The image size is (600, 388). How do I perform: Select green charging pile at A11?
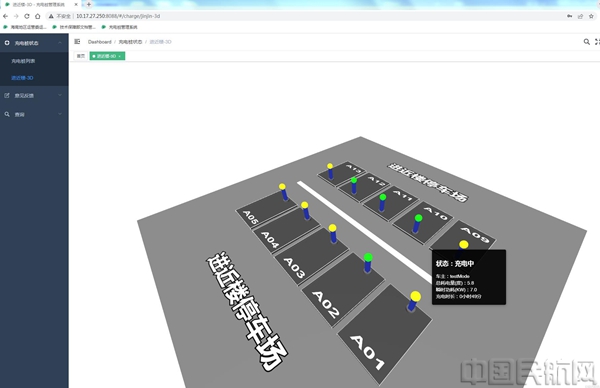tap(382, 203)
